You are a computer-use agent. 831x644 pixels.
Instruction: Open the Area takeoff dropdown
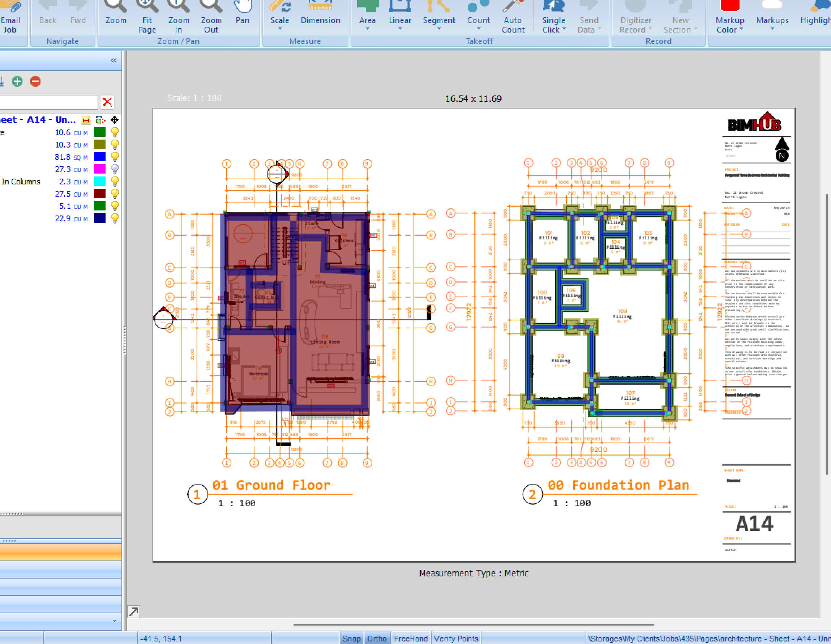tap(367, 29)
